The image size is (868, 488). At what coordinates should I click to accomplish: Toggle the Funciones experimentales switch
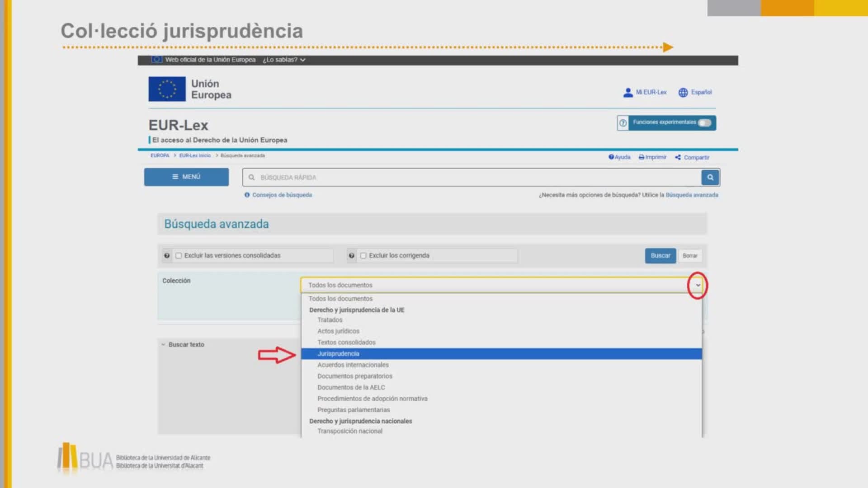(704, 123)
